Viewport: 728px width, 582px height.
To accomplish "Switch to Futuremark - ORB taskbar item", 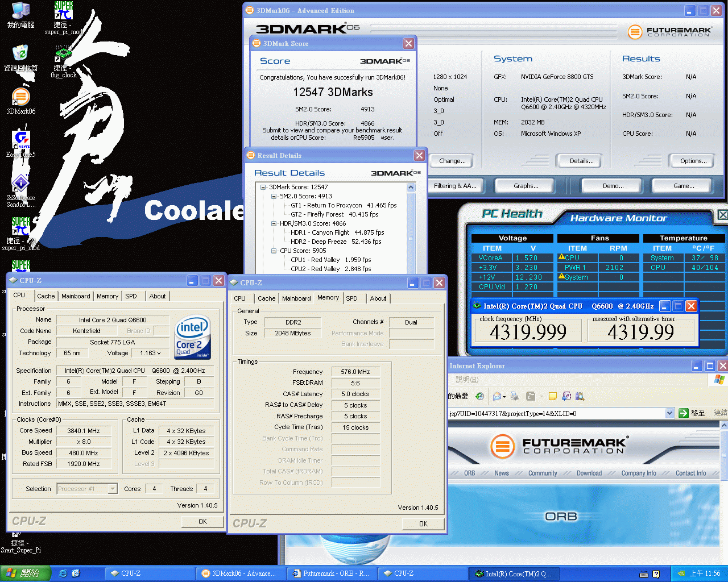I will click(x=331, y=573).
